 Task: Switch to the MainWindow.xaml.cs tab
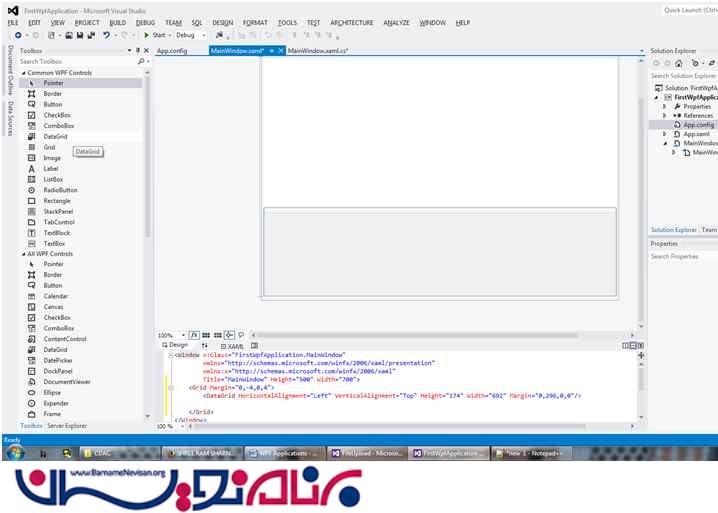tap(317, 50)
